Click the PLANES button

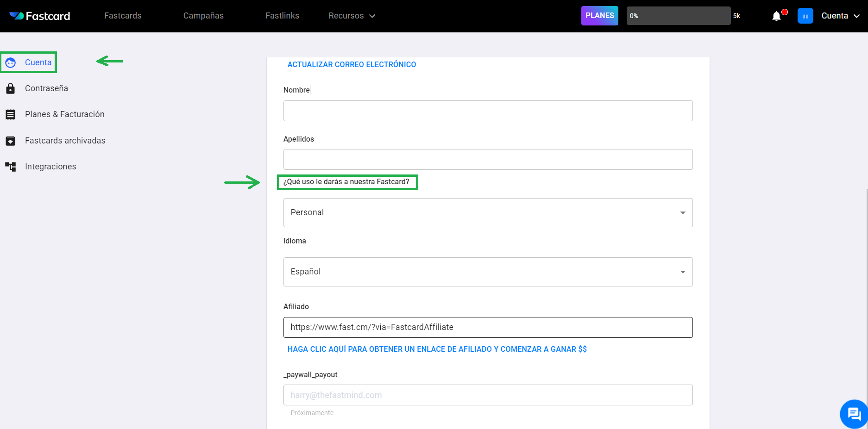click(x=600, y=16)
